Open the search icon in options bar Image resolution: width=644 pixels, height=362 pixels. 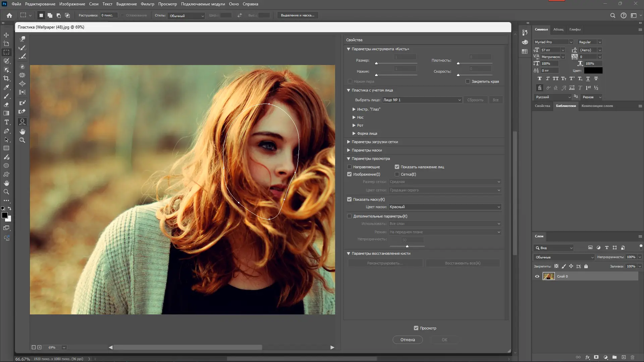pos(612,15)
